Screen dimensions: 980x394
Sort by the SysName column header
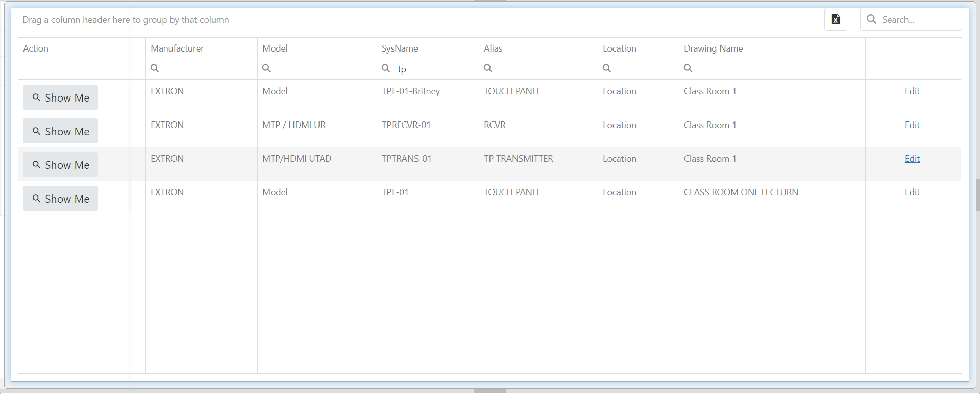tap(400, 48)
